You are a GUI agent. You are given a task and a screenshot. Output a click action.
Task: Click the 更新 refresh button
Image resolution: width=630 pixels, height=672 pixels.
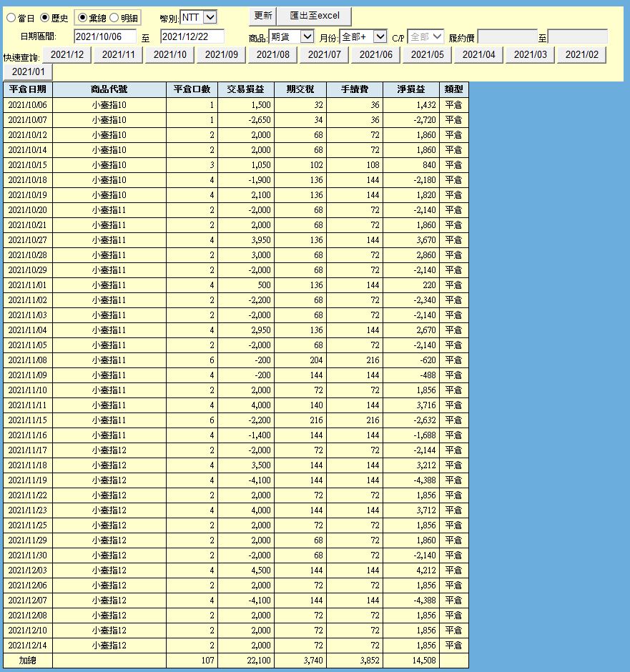(x=262, y=16)
